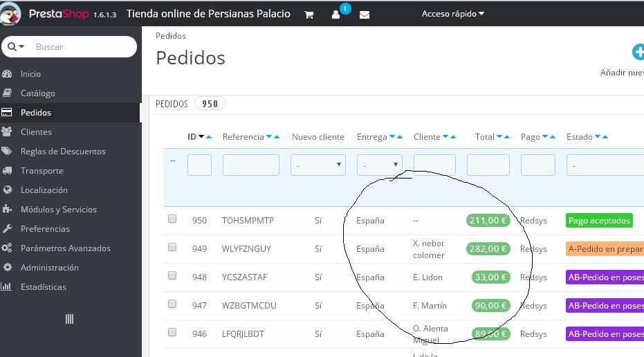Screen dimensions: 644x357
Task: Click Tienda online de Persianas Palacio link
Action: 208,14
